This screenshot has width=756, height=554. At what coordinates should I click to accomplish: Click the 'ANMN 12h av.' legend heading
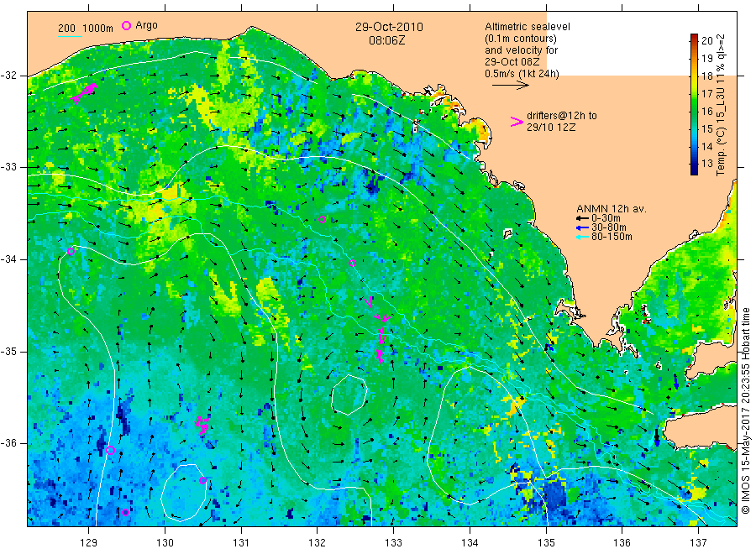click(x=612, y=209)
